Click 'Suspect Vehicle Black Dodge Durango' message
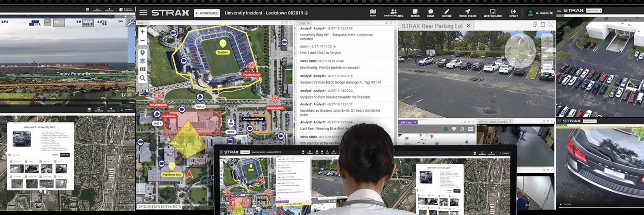The height and width of the screenshot is (215, 644). (x=341, y=82)
